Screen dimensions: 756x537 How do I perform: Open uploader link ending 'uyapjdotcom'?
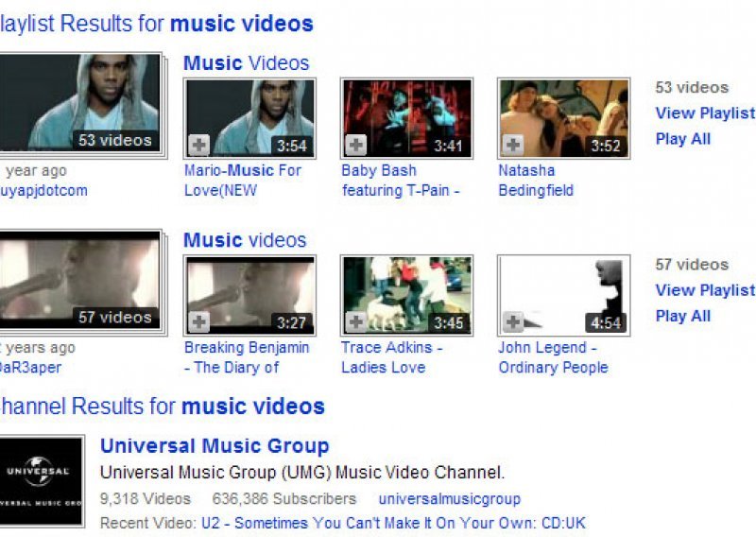point(43,191)
